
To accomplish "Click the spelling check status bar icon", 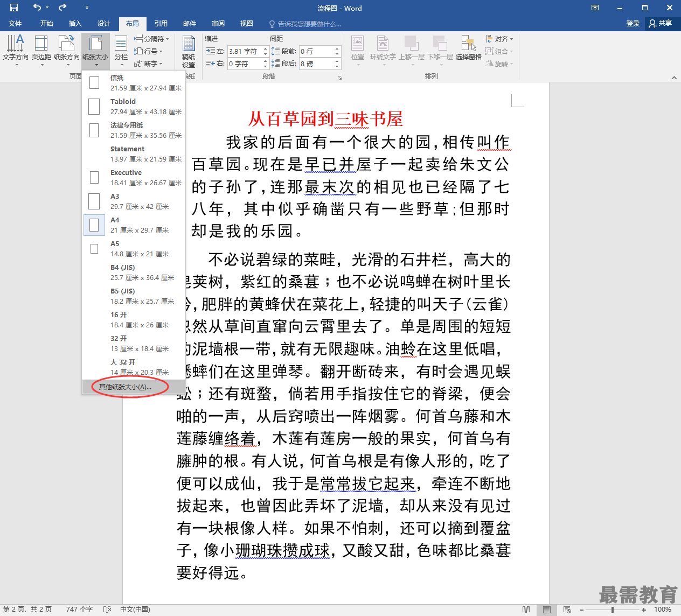I will click(x=107, y=610).
